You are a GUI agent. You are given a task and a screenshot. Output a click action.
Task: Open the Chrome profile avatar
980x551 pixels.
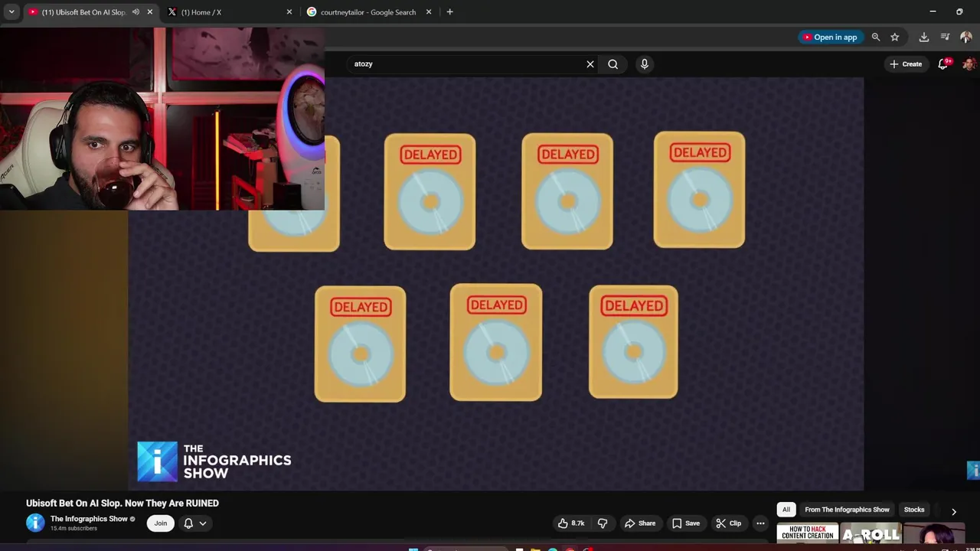(966, 37)
